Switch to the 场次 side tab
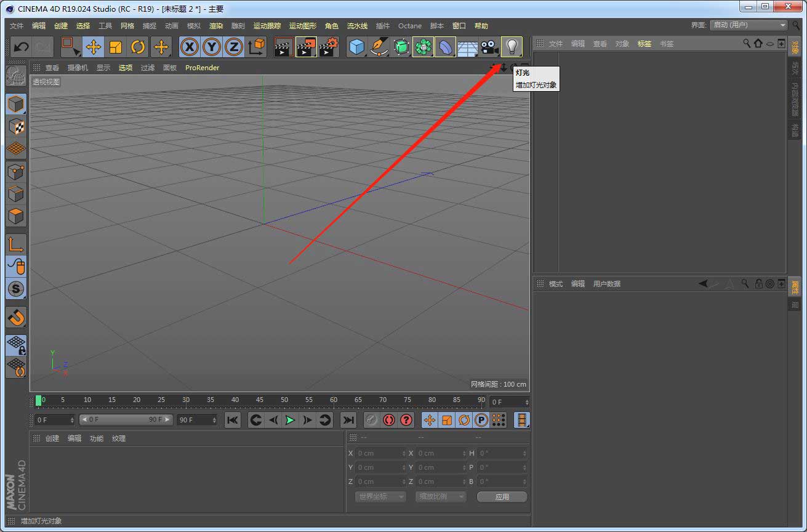Screen dimensions: 807x532 (x=795, y=68)
